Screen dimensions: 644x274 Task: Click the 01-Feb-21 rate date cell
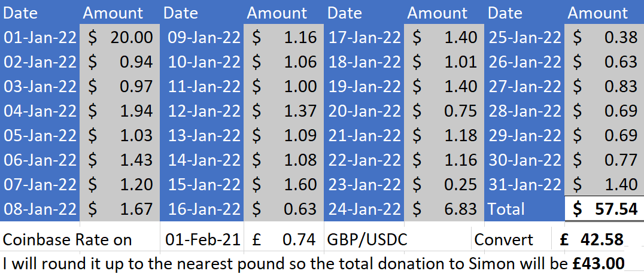(202, 239)
